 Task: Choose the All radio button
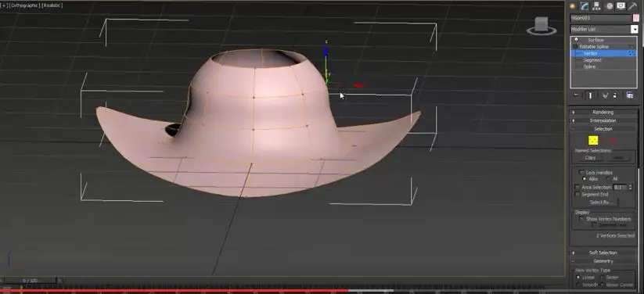click(x=608, y=179)
